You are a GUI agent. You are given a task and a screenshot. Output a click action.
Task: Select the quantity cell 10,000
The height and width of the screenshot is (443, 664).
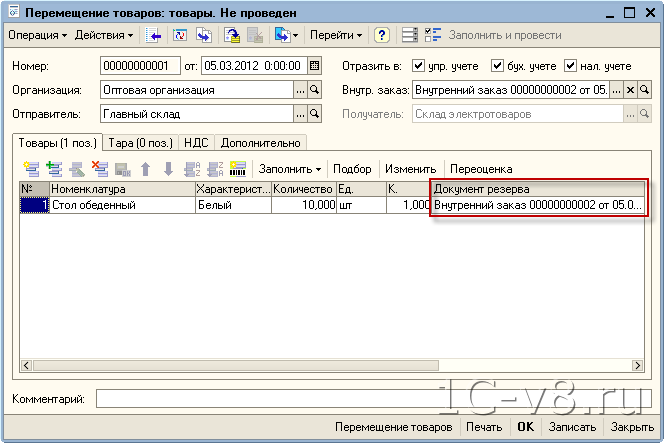304,205
